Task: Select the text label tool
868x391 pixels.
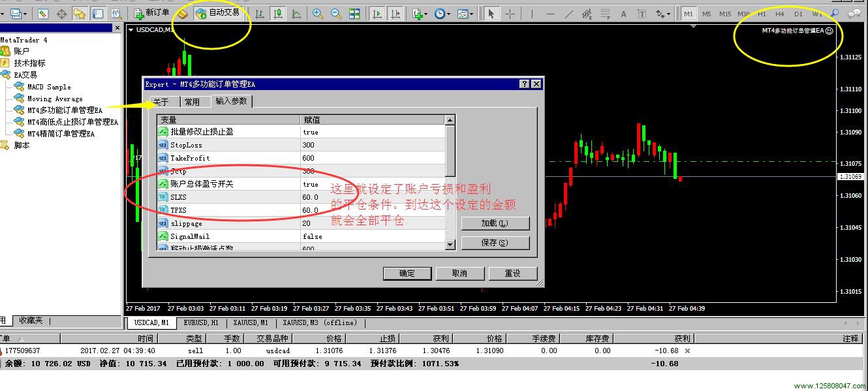Action: pos(642,13)
